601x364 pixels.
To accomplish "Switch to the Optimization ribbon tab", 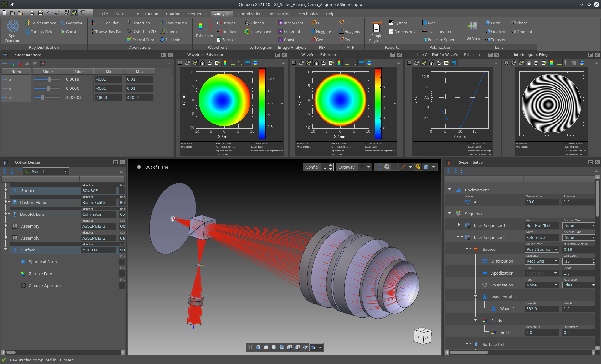I will coord(249,14).
